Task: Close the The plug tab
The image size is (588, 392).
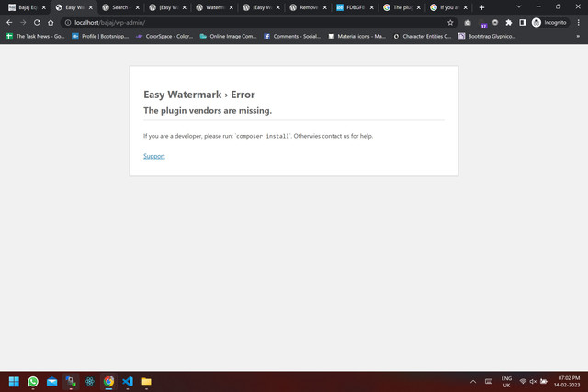Action: click(419, 7)
